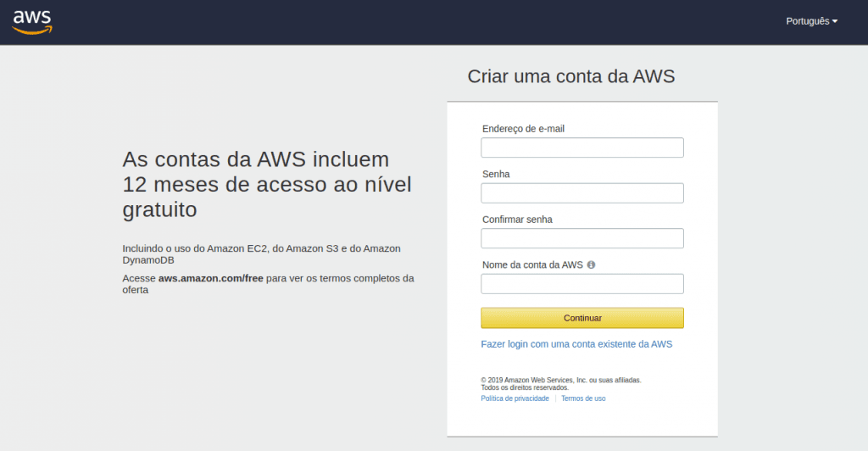Select the Confirmar senha input box

(x=581, y=238)
